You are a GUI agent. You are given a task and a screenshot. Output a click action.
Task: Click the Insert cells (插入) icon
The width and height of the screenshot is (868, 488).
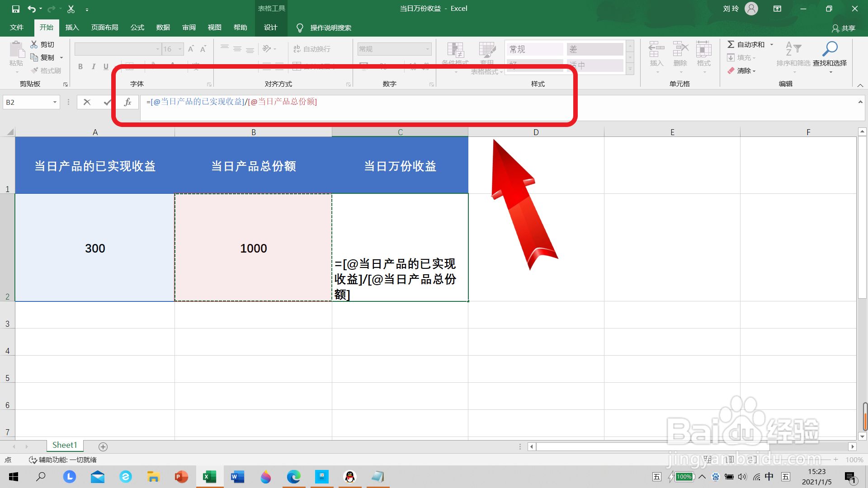click(656, 49)
